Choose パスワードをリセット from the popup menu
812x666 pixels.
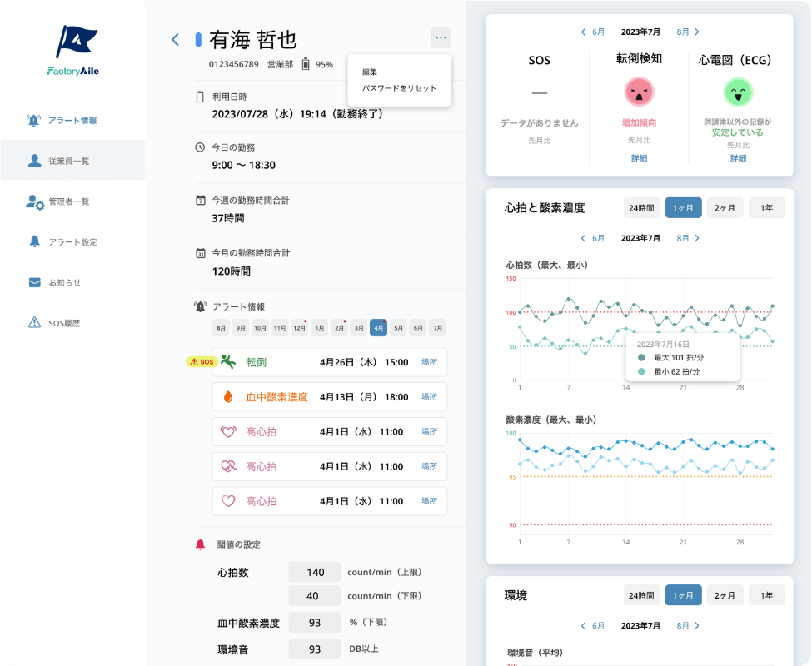click(x=399, y=88)
